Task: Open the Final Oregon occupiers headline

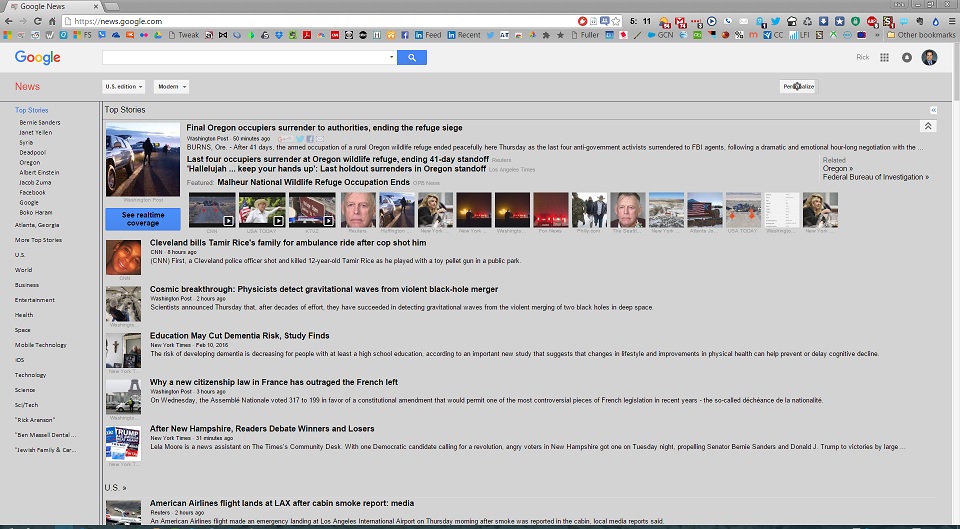Action: [x=324, y=128]
